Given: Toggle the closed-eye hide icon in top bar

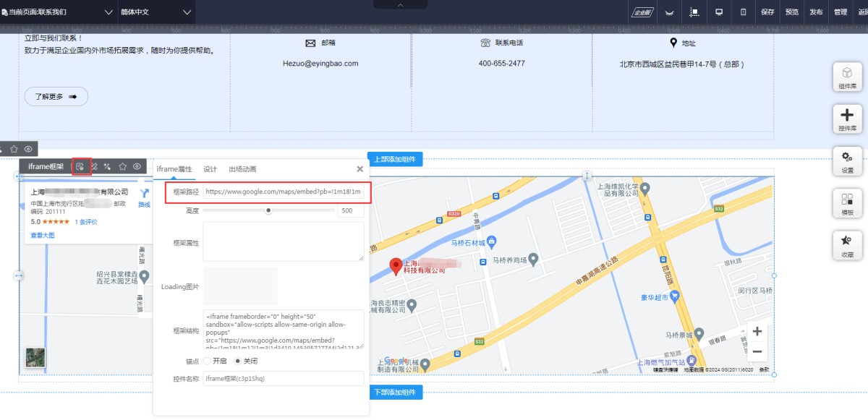Looking at the screenshot, I should pyautogui.click(x=670, y=12).
